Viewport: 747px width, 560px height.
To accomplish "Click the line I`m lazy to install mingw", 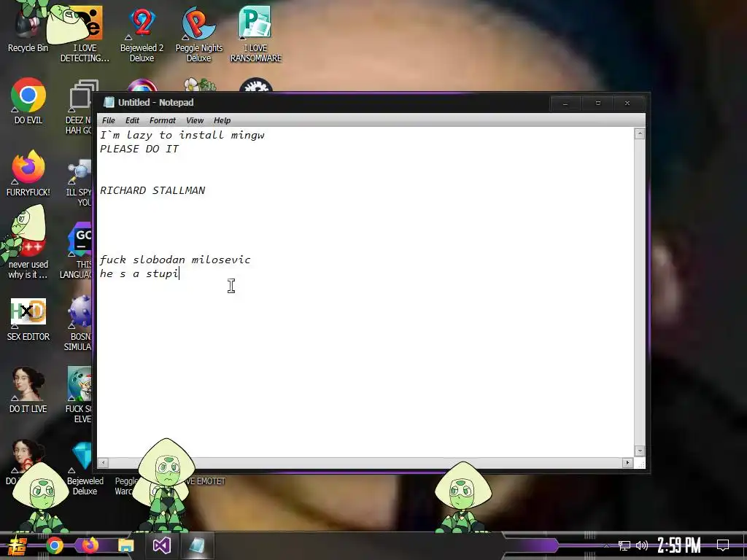I will [182, 135].
